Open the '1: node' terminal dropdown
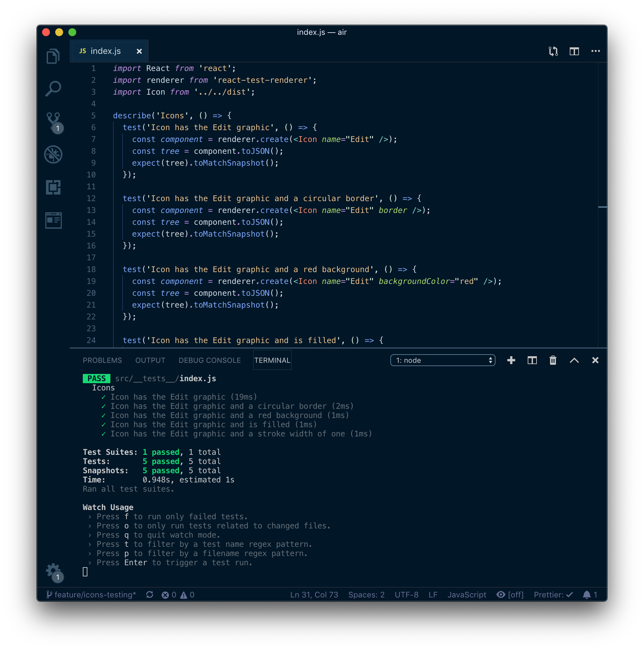The image size is (644, 650). pos(443,360)
